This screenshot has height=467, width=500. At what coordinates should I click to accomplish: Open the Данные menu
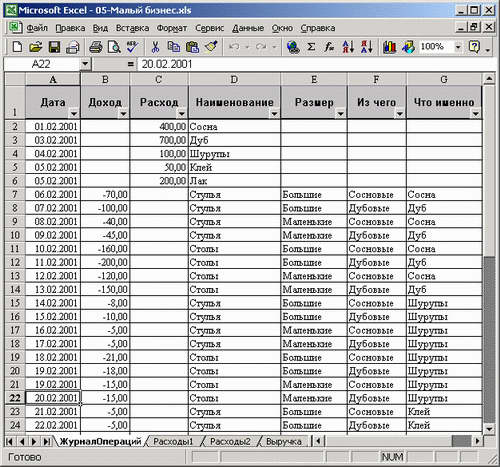(x=248, y=28)
